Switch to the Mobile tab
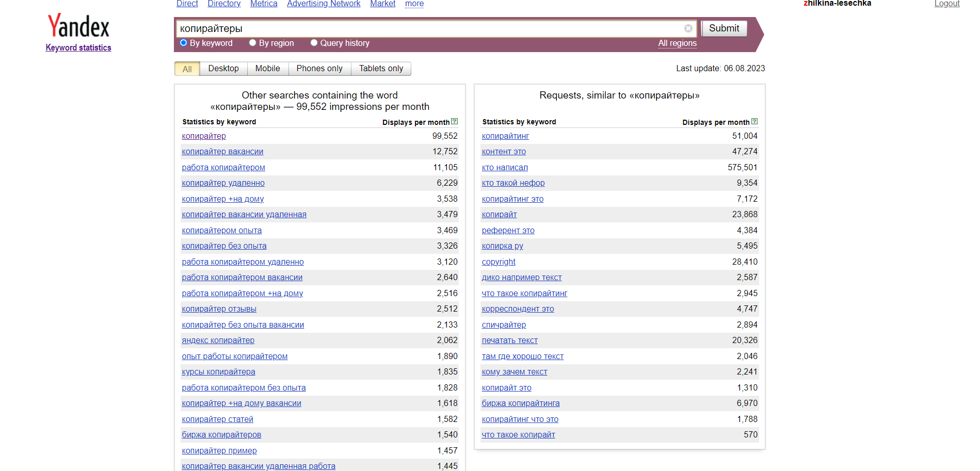Screen dimensions: 980x471 click(x=267, y=69)
